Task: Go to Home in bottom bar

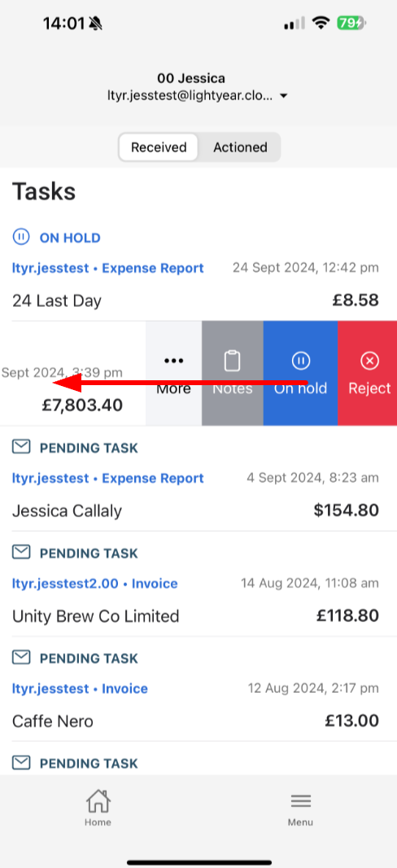Action: [98, 808]
